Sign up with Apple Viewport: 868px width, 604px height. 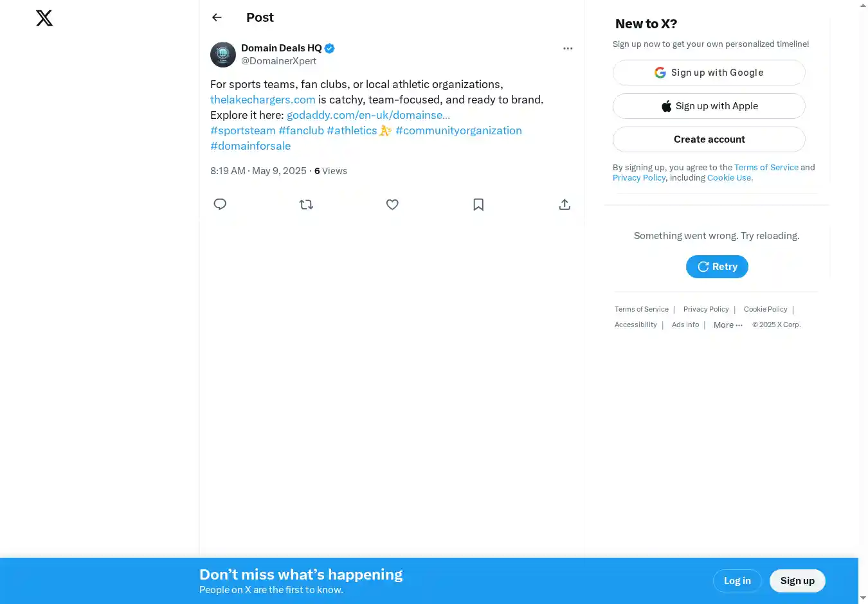tap(709, 106)
